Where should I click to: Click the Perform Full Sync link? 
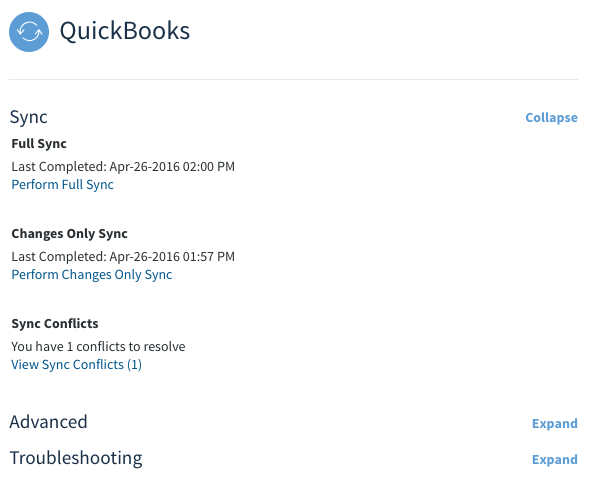(63, 184)
